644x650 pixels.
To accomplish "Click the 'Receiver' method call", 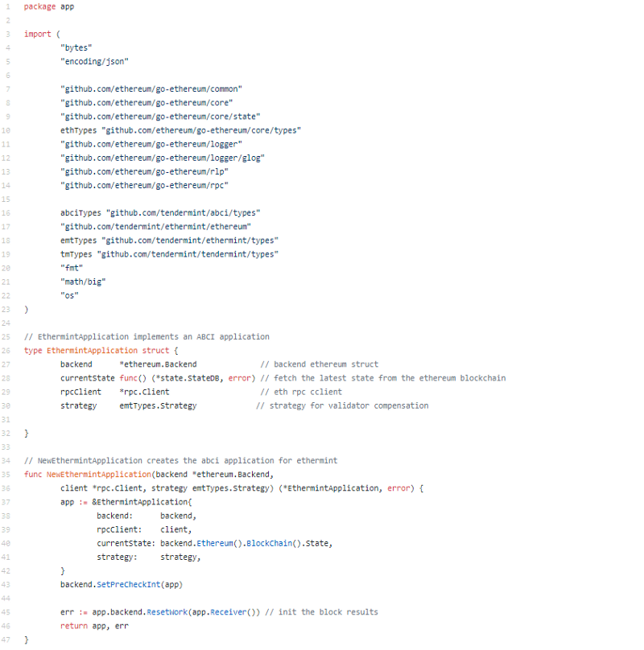I will 229,612.
